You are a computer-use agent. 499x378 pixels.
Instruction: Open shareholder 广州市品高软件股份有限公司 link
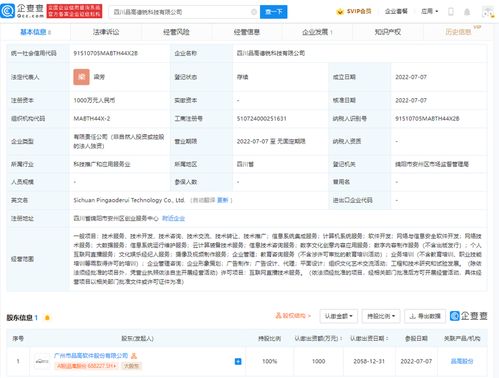pyautogui.click(x=91, y=356)
